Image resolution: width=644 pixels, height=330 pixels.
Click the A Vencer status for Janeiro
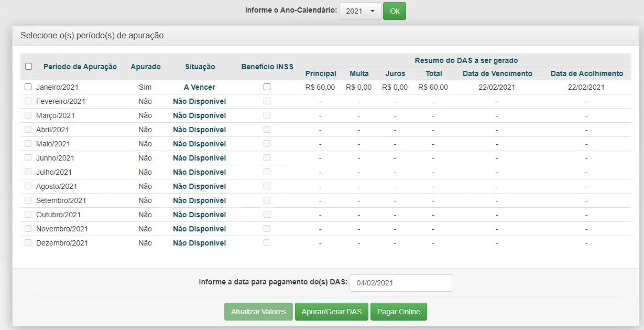pyautogui.click(x=199, y=87)
